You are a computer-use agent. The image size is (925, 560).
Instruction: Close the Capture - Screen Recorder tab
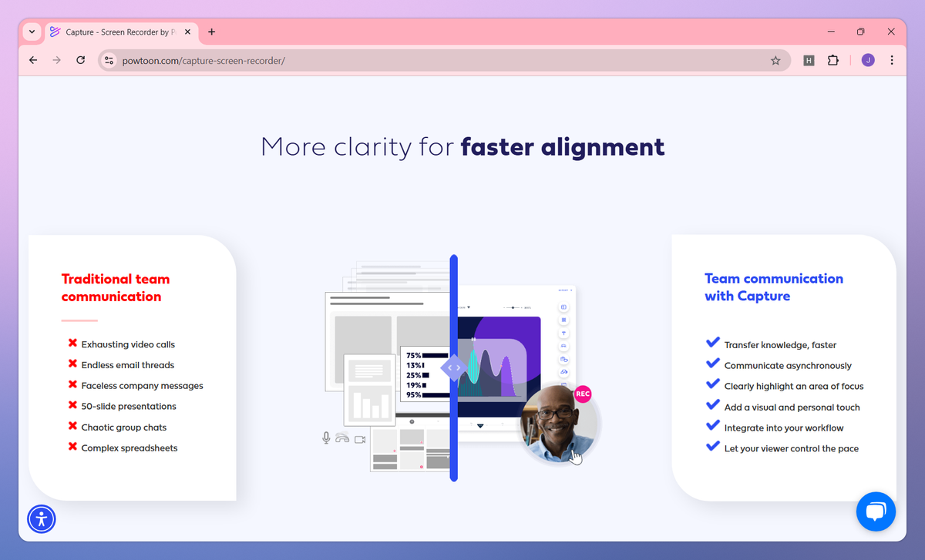[x=187, y=32]
